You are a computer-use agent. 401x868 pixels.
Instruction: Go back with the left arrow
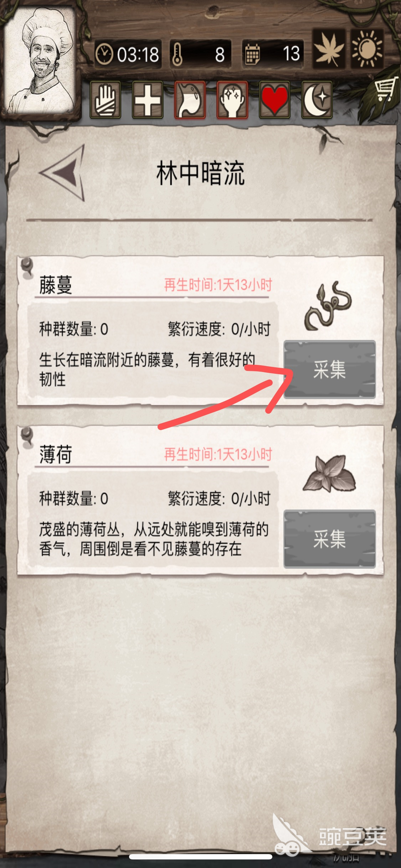click(63, 173)
